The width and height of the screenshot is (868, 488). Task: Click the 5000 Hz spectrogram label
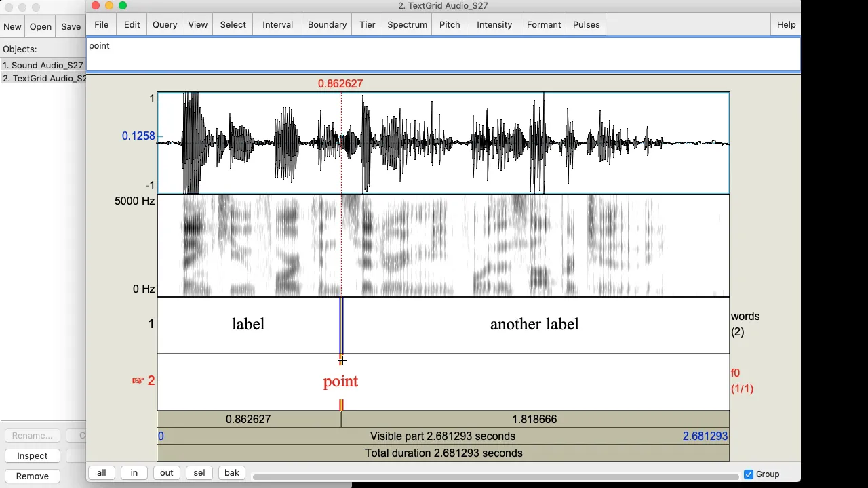(134, 201)
